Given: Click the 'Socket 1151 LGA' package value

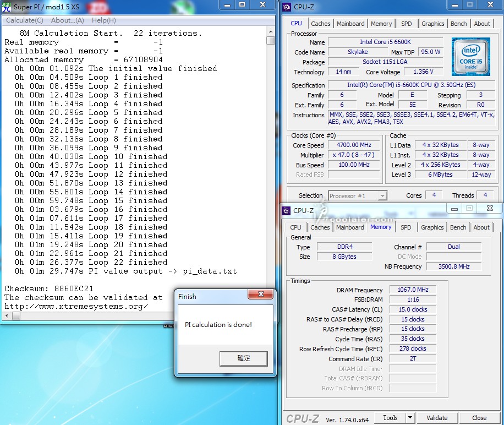Looking at the screenshot, I should [385, 62].
